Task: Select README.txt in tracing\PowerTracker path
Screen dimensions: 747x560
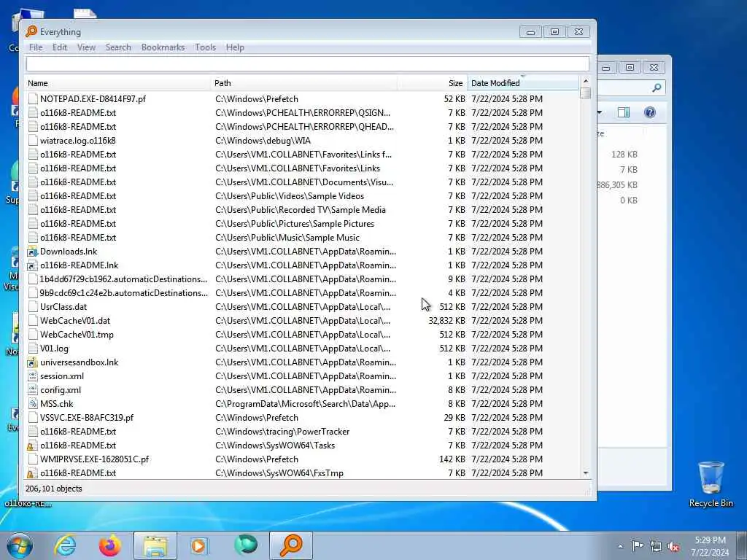Action: [77, 432]
